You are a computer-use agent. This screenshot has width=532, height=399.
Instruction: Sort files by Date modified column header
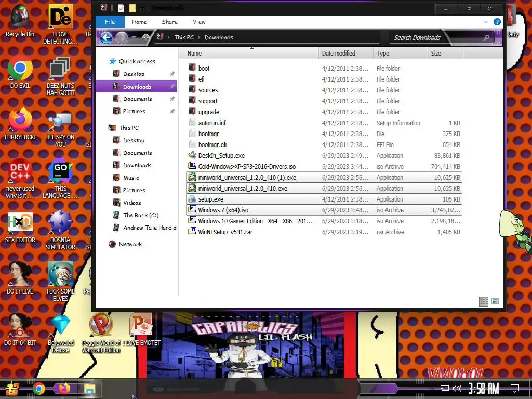click(345, 54)
